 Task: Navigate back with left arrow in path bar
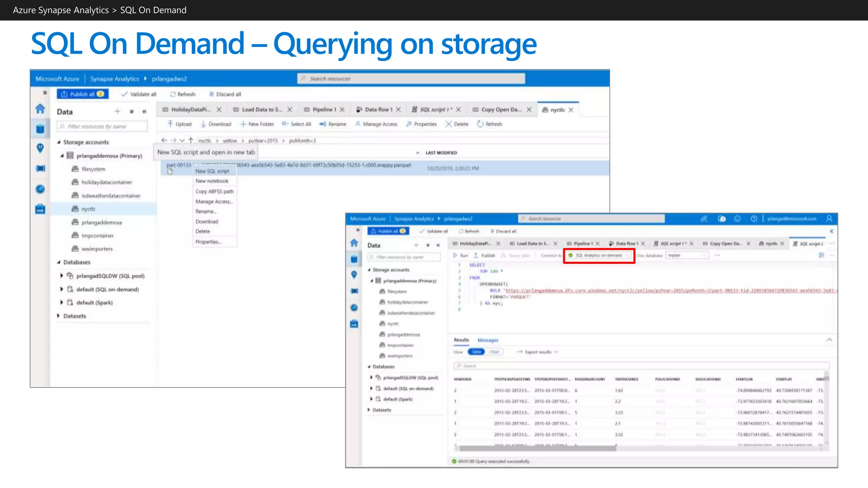click(x=164, y=140)
